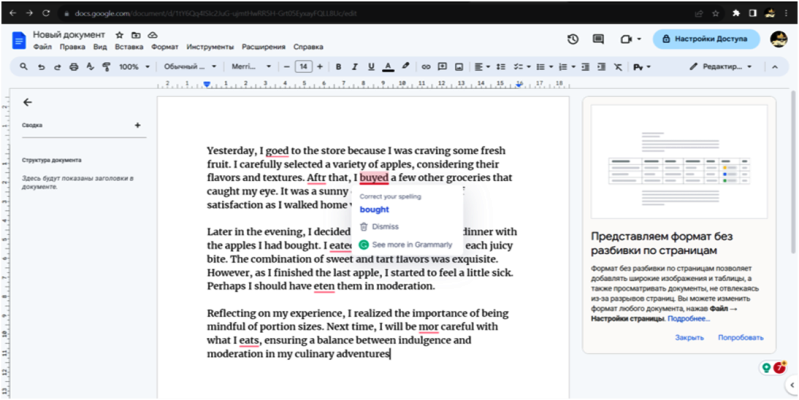Click the print icon
The height and width of the screenshot is (400, 799).
pos(74,67)
